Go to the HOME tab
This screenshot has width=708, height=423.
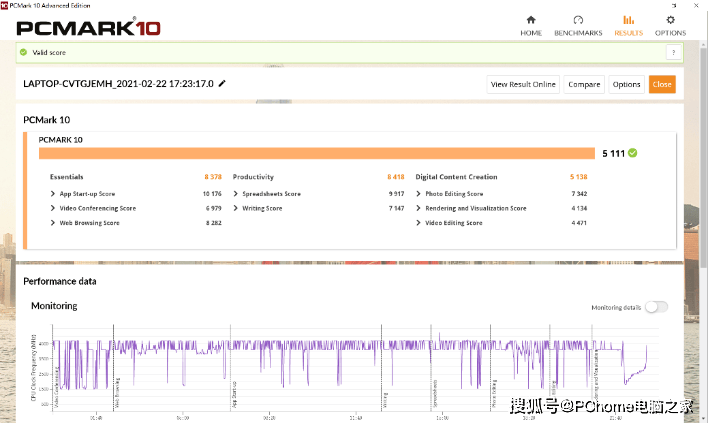tap(531, 26)
